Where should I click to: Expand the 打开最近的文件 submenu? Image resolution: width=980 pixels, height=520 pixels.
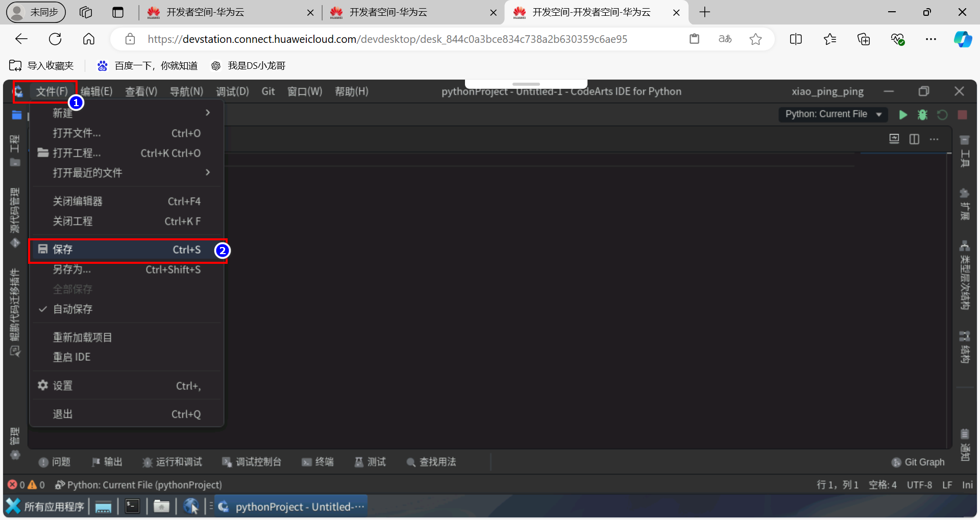coord(87,172)
